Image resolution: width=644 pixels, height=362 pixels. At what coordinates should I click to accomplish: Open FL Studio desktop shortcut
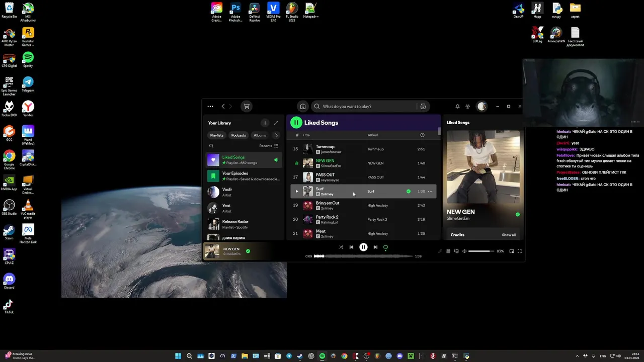[292, 12]
